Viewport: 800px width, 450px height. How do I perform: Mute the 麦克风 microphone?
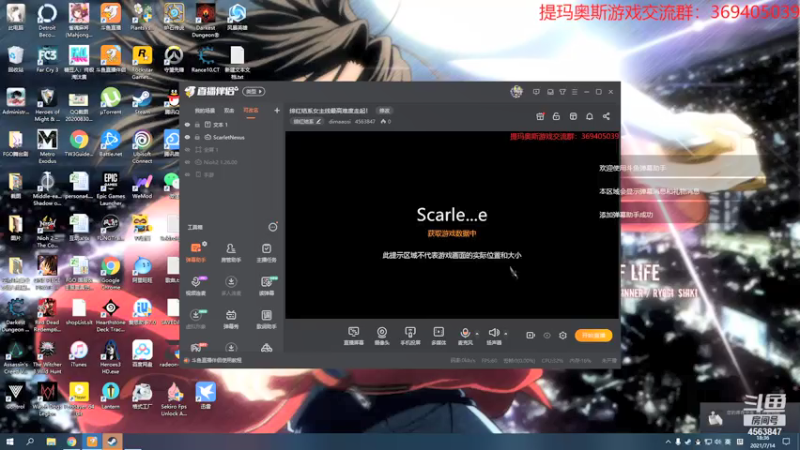[x=465, y=336]
